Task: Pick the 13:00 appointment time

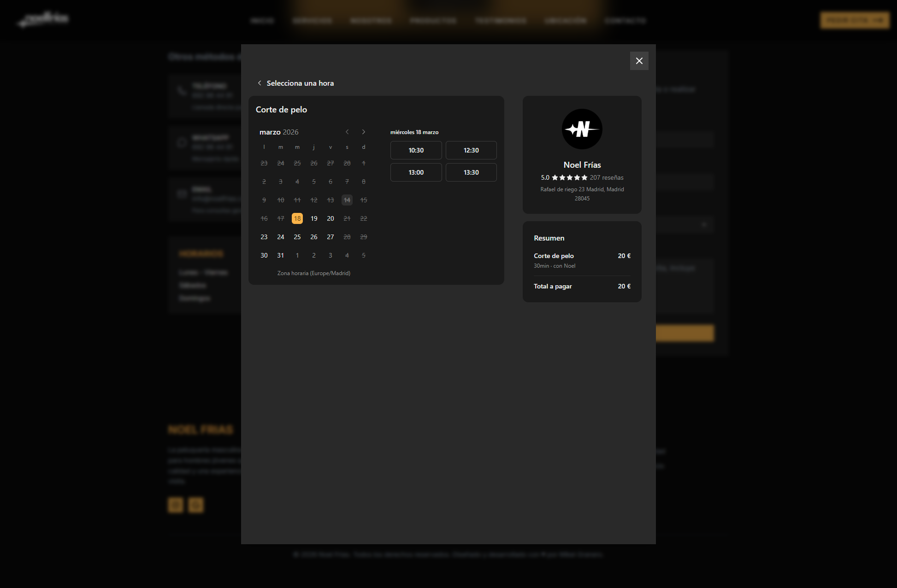Action: pos(416,172)
